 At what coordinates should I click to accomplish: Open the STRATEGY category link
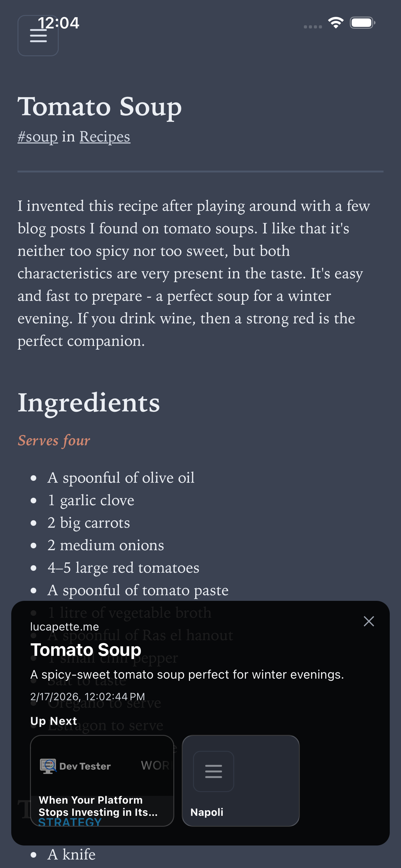(x=69, y=821)
